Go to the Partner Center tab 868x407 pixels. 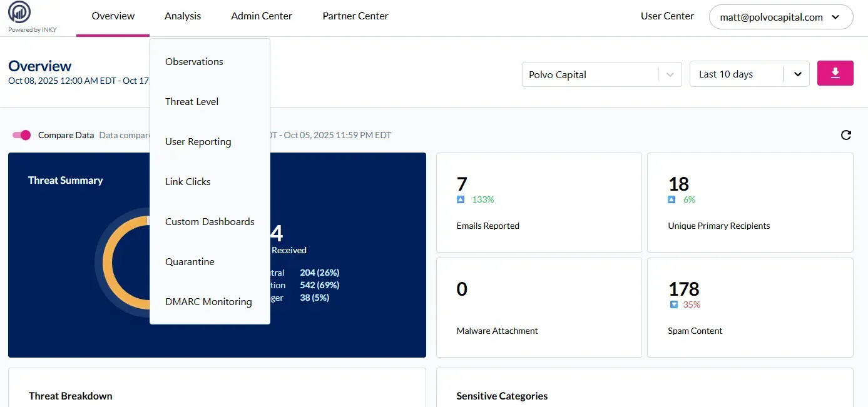pos(355,16)
